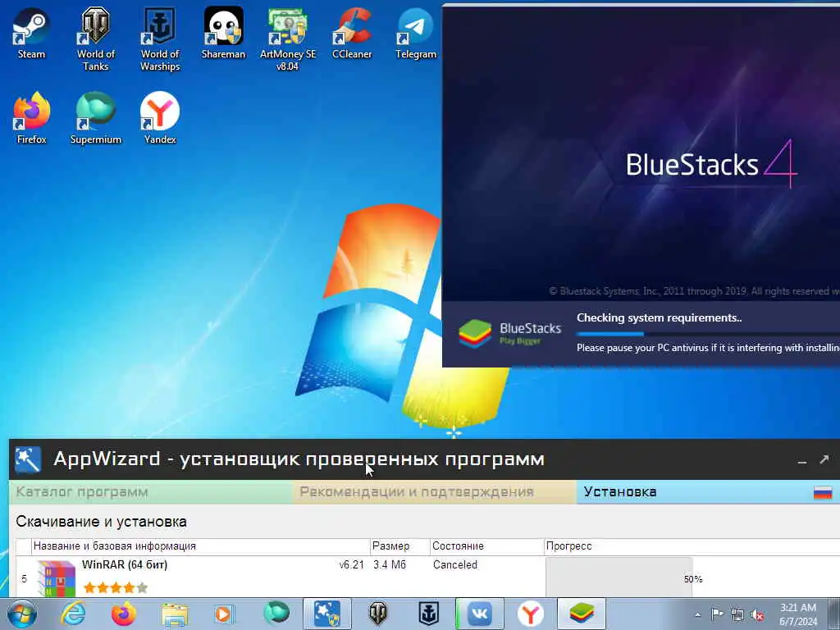Click the WinRAR star rating

coord(115,588)
